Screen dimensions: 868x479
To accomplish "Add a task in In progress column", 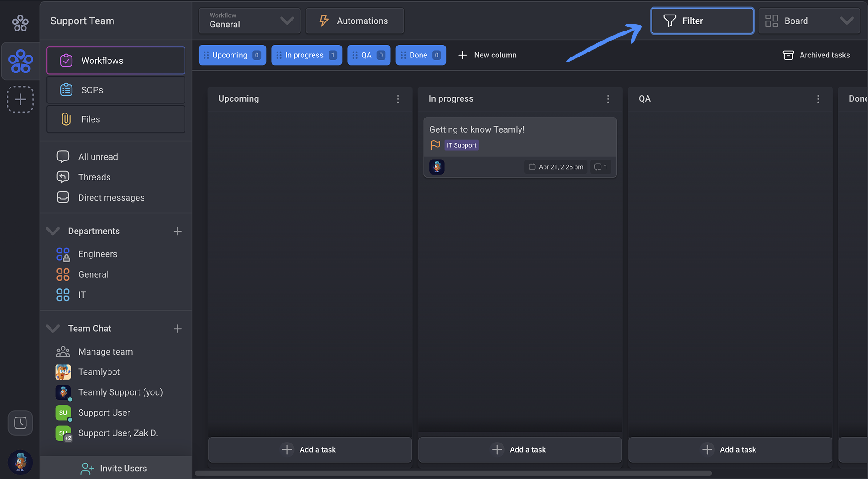I will pos(520,450).
